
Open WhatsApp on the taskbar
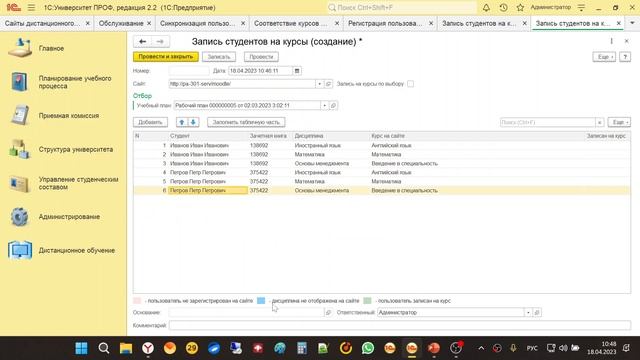[x=368, y=348]
